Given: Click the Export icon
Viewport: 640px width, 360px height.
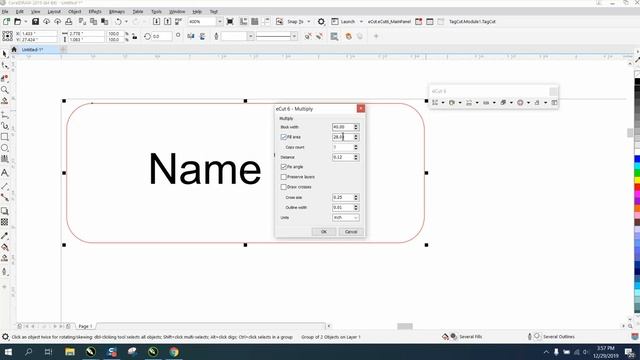Looking at the screenshot, I should coord(167,22).
